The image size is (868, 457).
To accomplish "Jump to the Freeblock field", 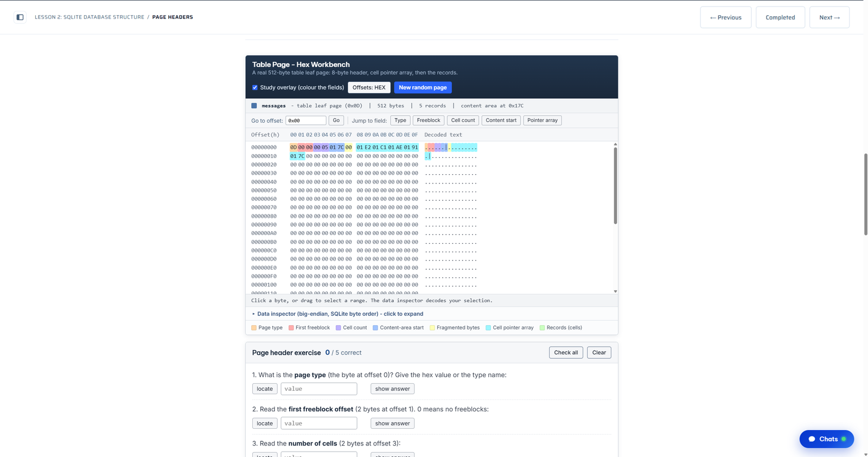I will point(429,120).
